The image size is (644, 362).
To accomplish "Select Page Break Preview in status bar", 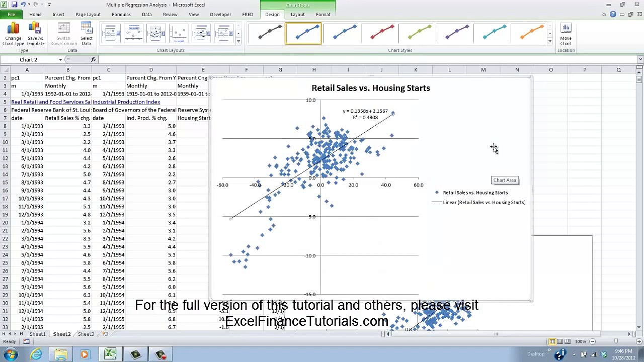I will [567, 342].
